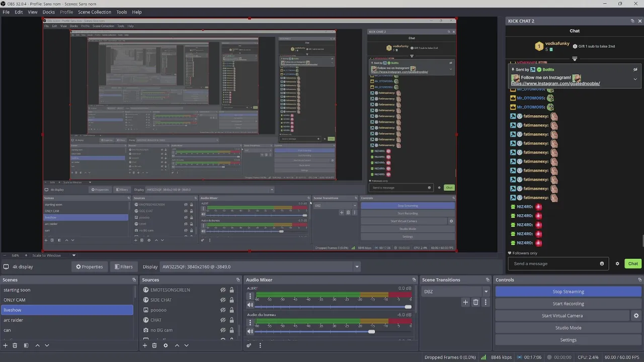Open the Help menu
The image size is (644, 362).
pyautogui.click(x=137, y=12)
